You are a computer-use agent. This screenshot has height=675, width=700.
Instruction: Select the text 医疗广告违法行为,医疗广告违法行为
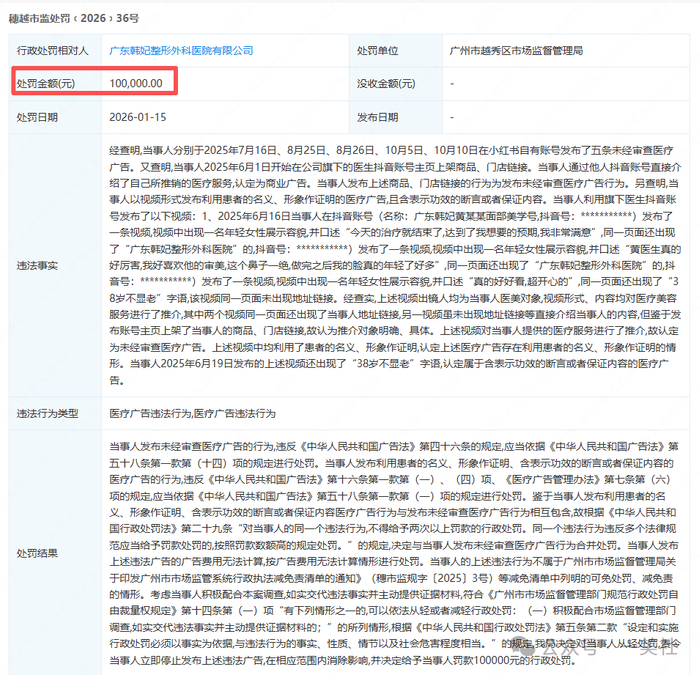192,414
